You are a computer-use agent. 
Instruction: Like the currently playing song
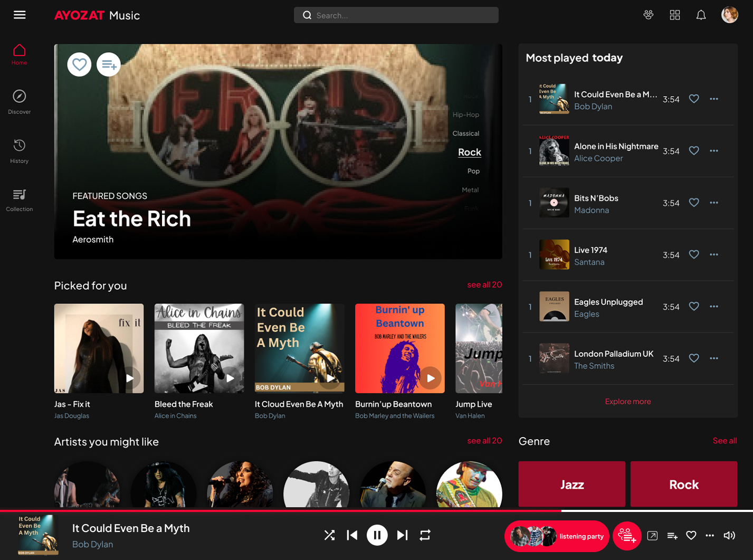coord(691,535)
